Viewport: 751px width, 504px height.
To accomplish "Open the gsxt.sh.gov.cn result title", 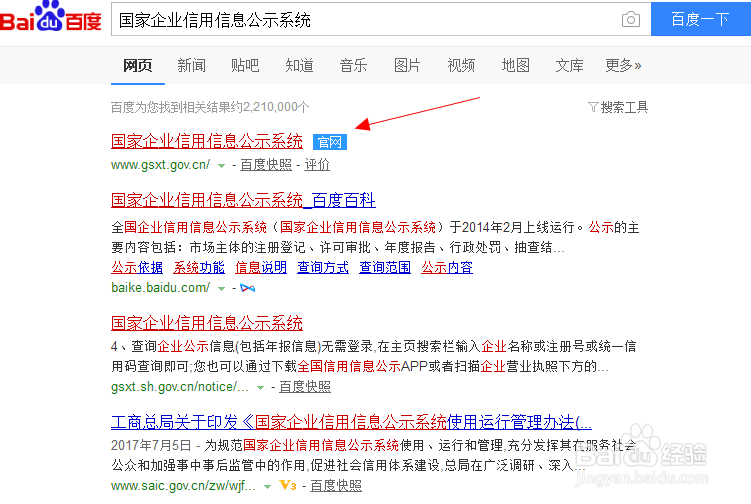I will (x=207, y=323).
